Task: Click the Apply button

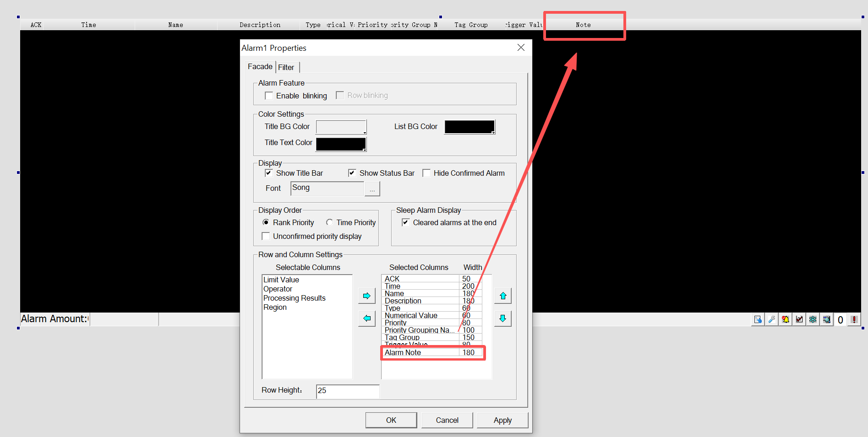Action: pos(502,420)
